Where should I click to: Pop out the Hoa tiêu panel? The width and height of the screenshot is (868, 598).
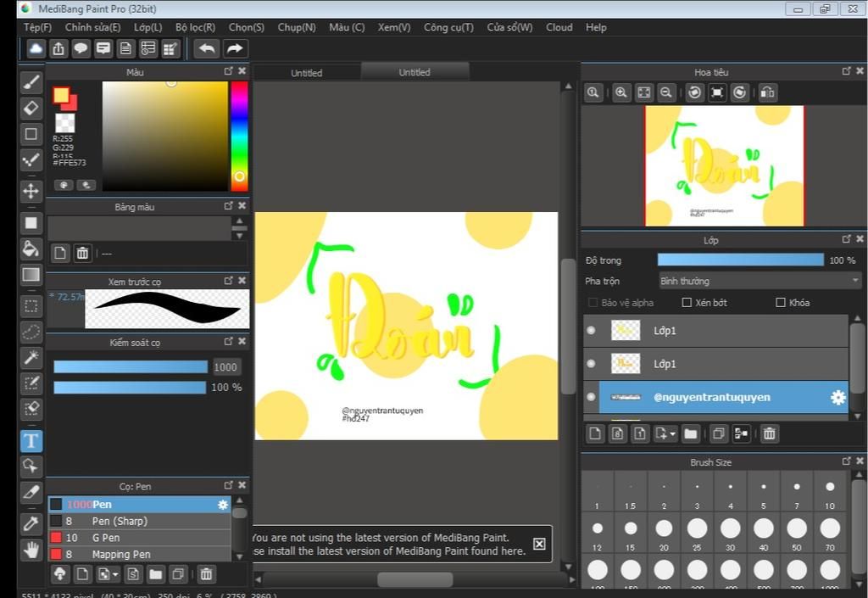click(x=847, y=71)
